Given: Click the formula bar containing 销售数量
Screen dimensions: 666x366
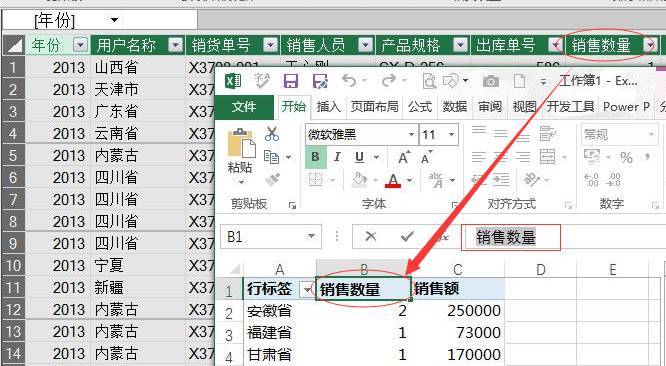Looking at the screenshot, I should pyautogui.click(x=511, y=237).
